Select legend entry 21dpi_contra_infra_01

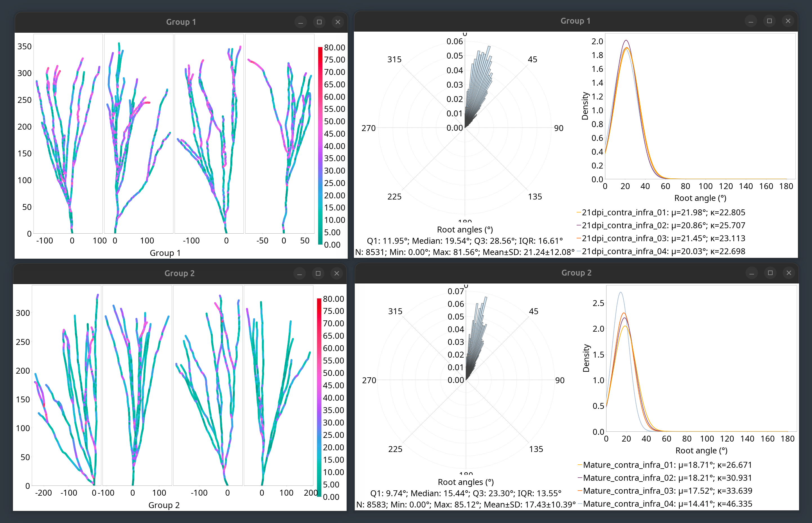[661, 212]
